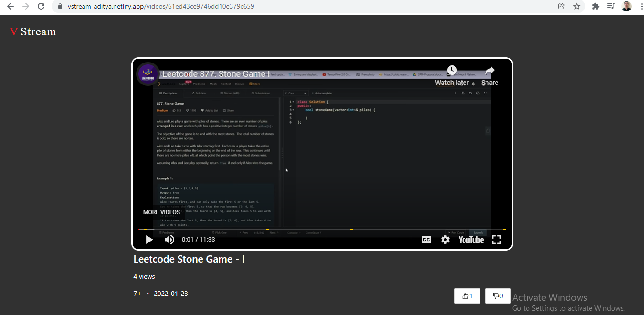644x315 pixels.
Task: Show MORE VIDEOS overlay
Action: (x=161, y=212)
